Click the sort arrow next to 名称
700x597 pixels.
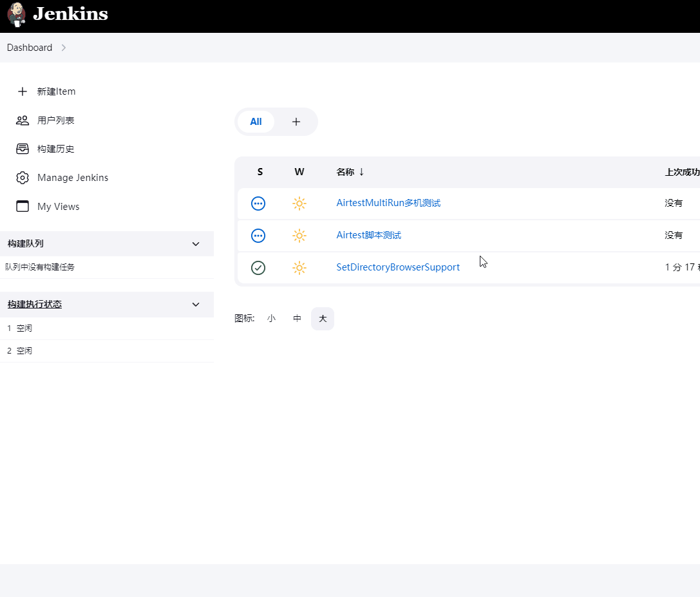pyautogui.click(x=362, y=172)
